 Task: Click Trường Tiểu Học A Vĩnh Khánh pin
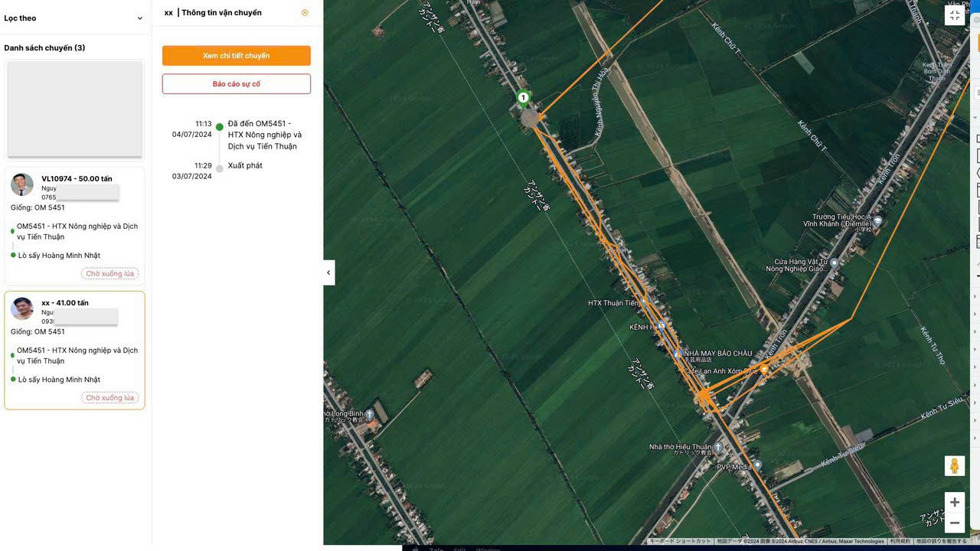tap(877, 221)
